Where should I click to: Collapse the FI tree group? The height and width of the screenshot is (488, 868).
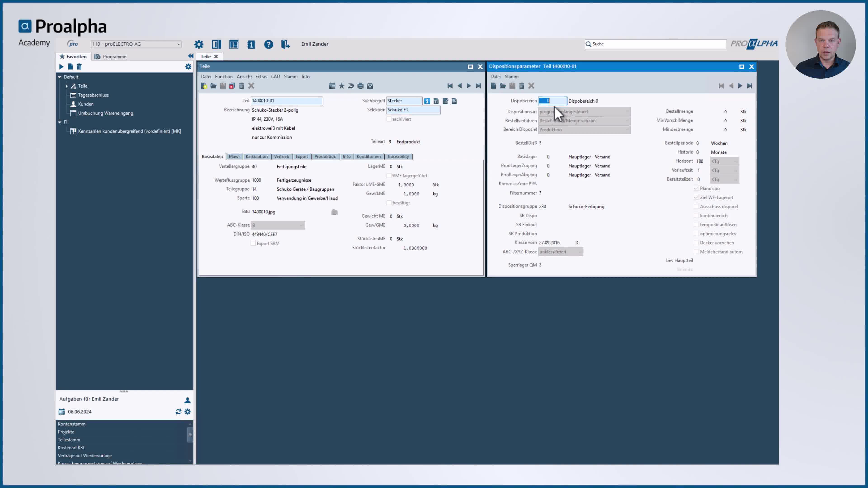(x=60, y=122)
